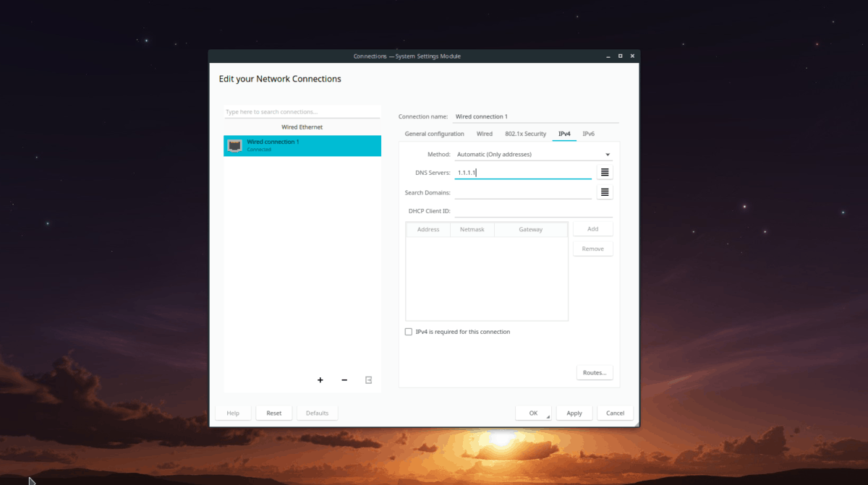Click the Remove address button
Image resolution: width=868 pixels, height=485 pixels.
[x=593, y=249]
